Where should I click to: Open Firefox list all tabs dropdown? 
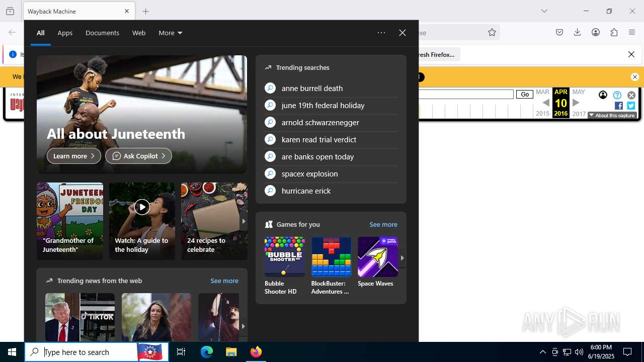(x=544, y=11)
